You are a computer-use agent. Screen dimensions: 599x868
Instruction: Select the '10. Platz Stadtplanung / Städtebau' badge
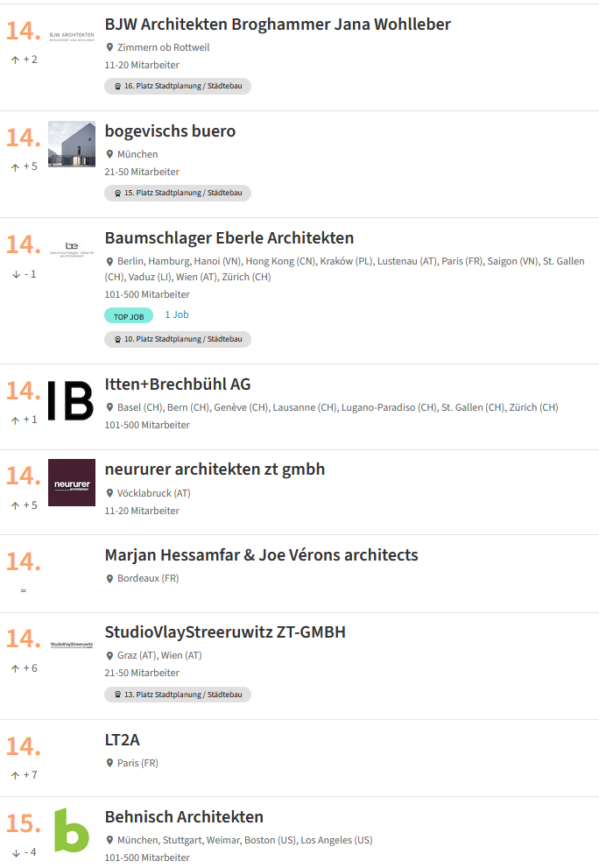pos(178,339)
